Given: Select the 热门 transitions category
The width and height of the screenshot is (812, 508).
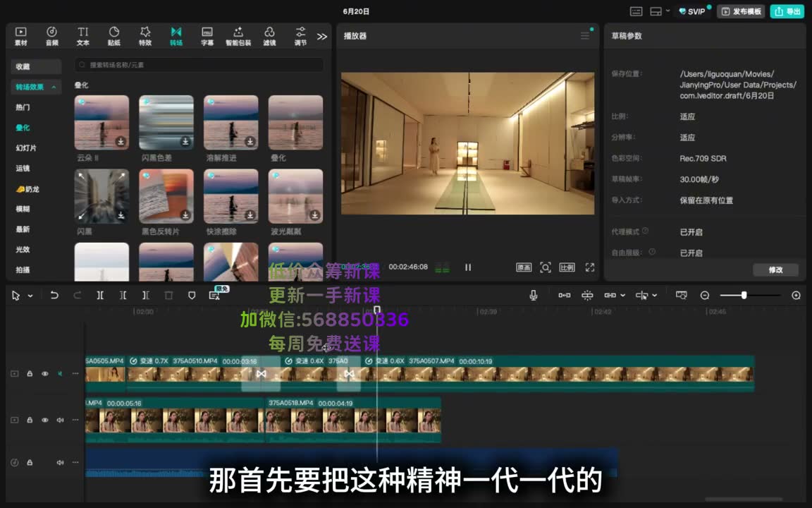Looking at the screenshot, I should 23,107.
